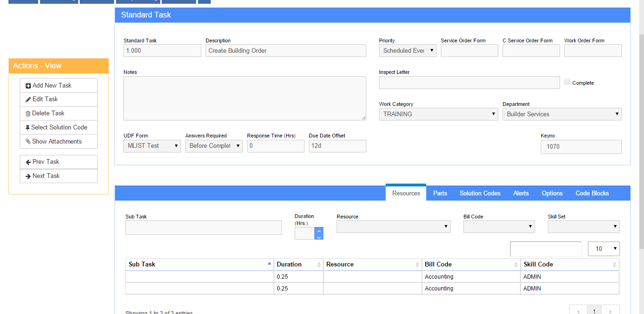Click the Next Task right arrow icon

click(x=28, y=176)
